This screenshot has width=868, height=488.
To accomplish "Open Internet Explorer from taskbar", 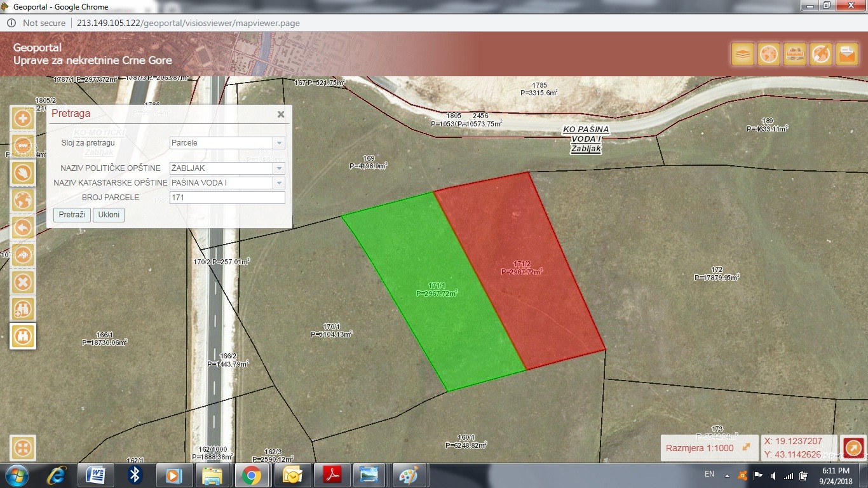I will (57, 475).
